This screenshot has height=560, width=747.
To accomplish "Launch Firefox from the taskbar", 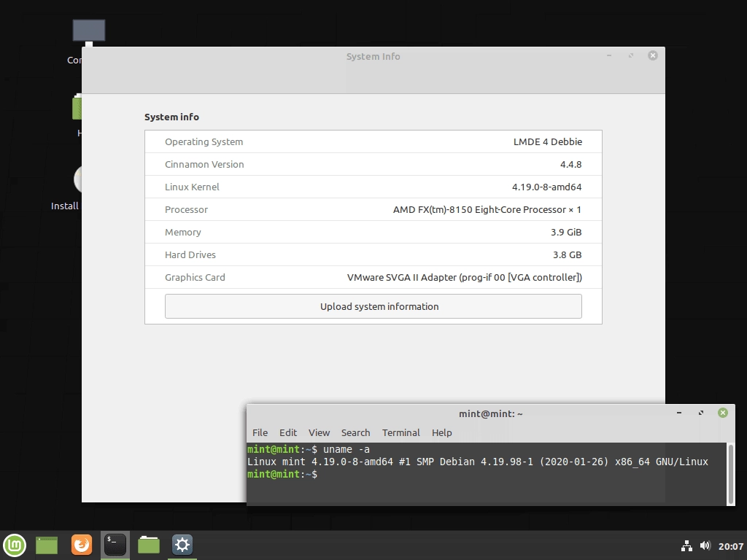I will coord(81,545).
